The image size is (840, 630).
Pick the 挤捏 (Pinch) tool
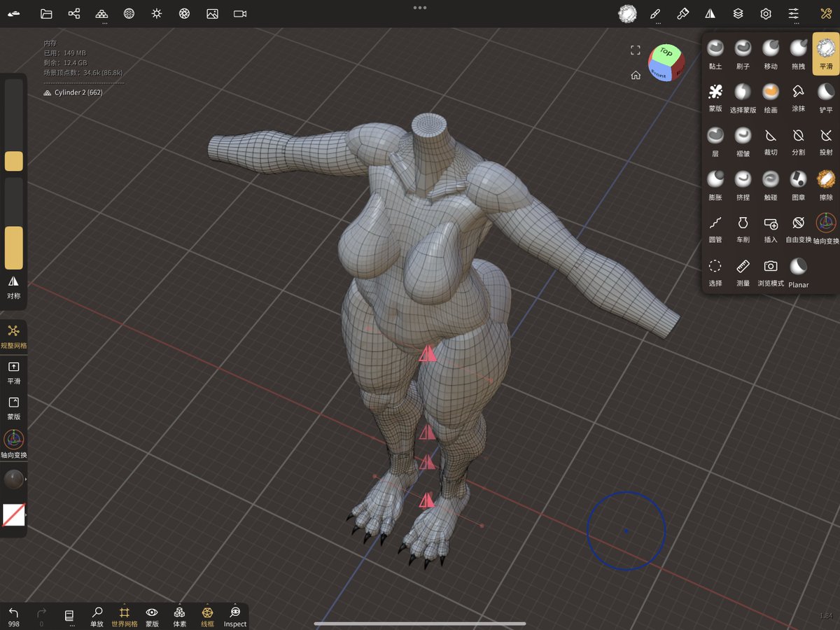coord(743,185)
